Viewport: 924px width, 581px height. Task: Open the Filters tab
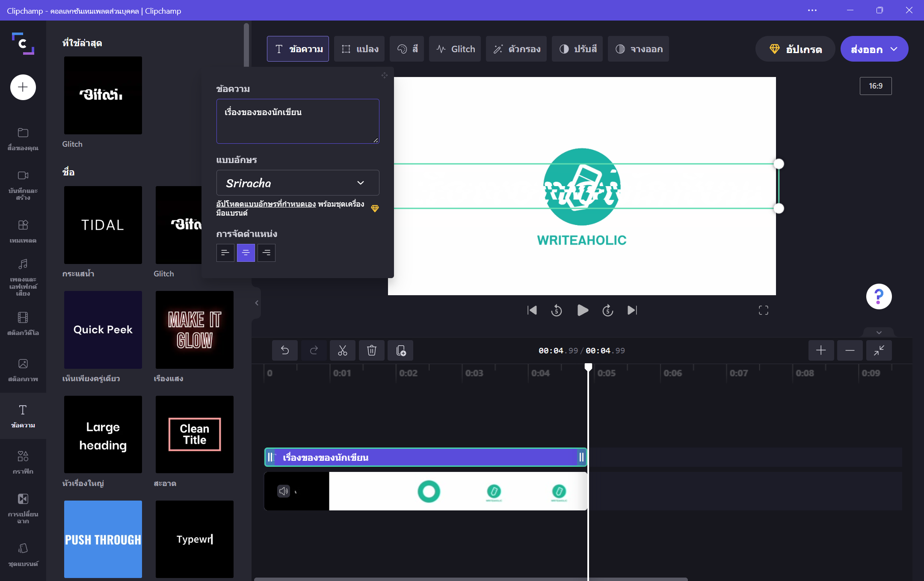516,49
